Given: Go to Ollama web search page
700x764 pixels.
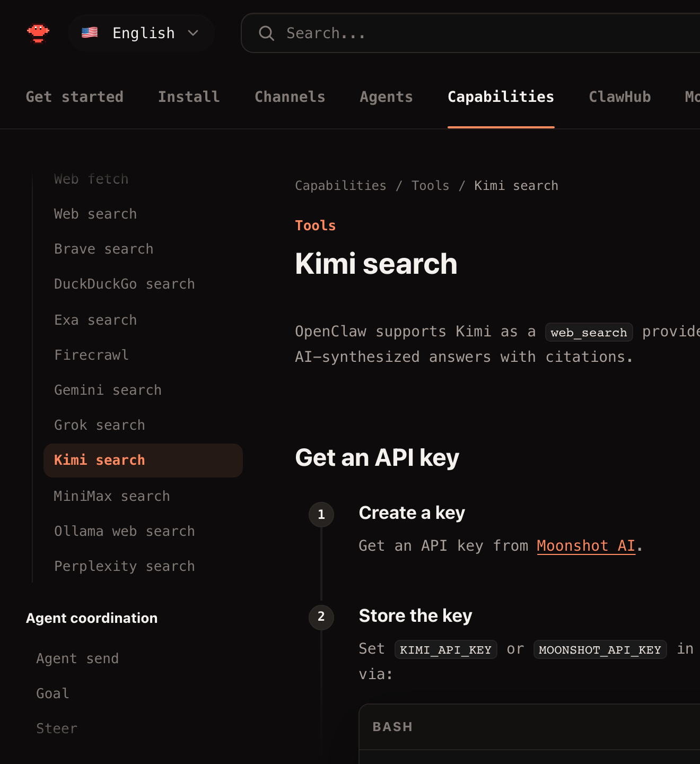Looking at the screenshot, I should [x=125, y=531].
